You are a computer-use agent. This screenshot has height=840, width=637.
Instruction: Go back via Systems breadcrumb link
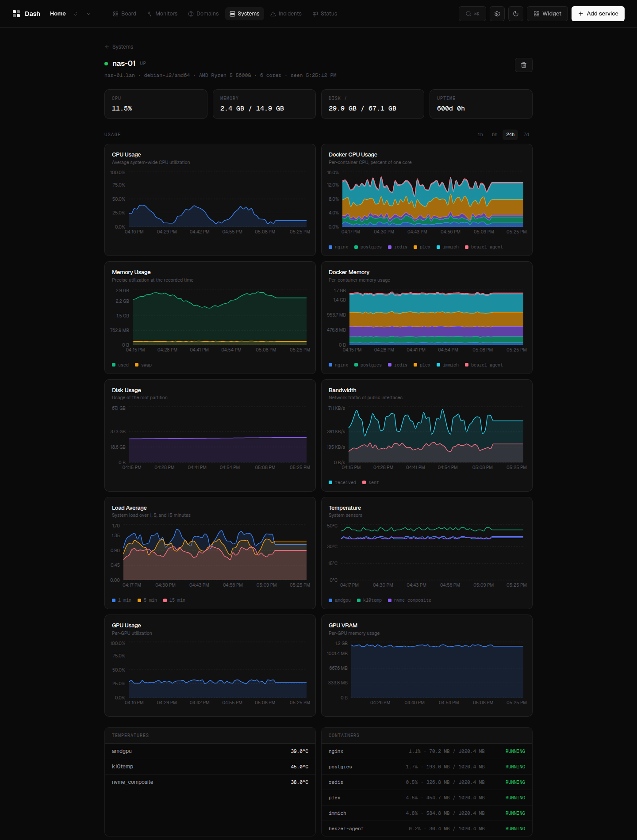point(119,47)
